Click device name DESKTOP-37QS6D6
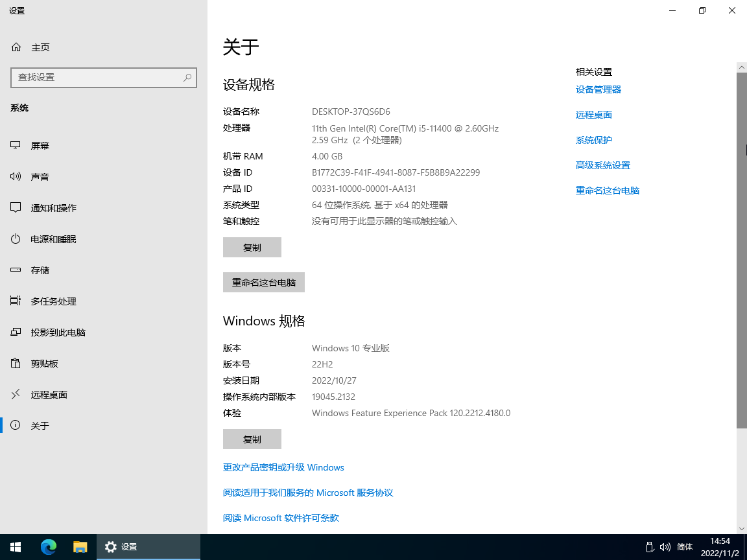The width and height of the screenshot is (747, 560). pos(351,111)
